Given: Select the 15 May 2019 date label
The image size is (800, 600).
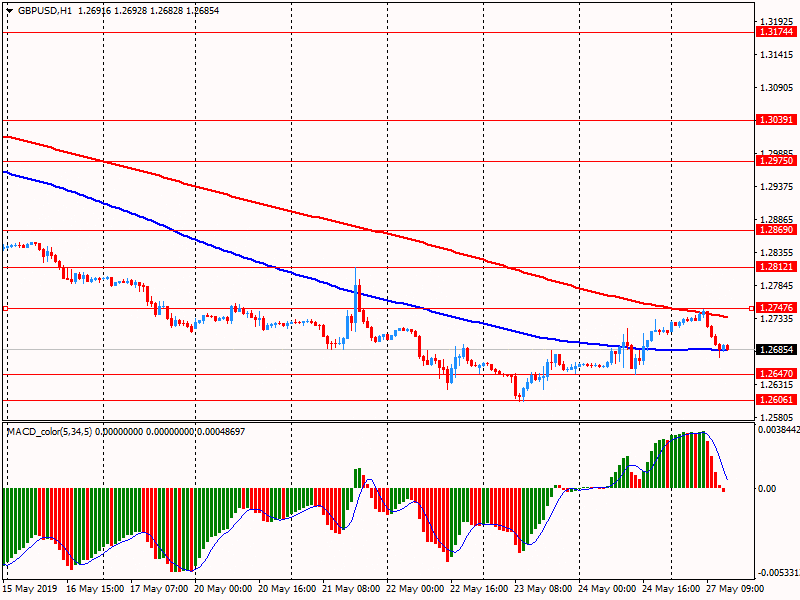Looking at the screenshot, I should [x=31, y=590].
